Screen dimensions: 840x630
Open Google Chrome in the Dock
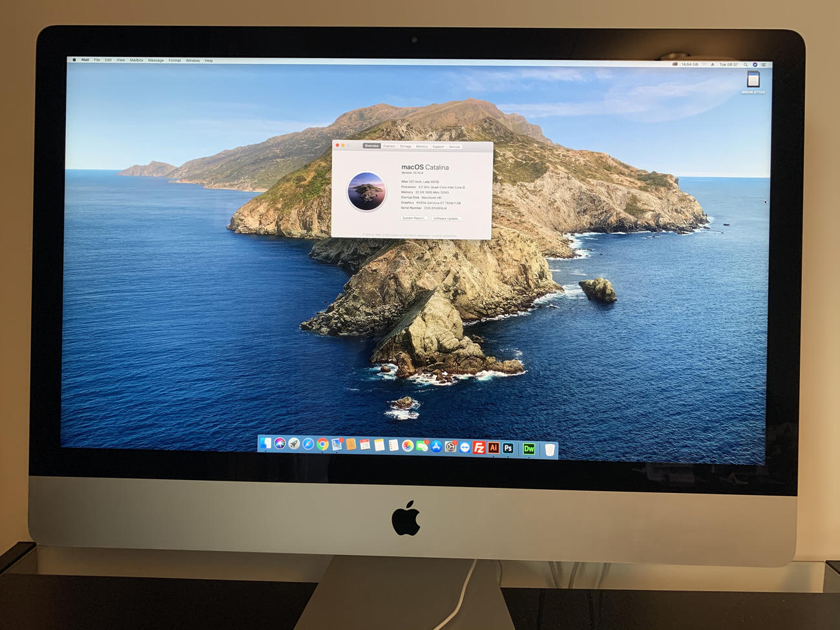click(x=322, y=444)
